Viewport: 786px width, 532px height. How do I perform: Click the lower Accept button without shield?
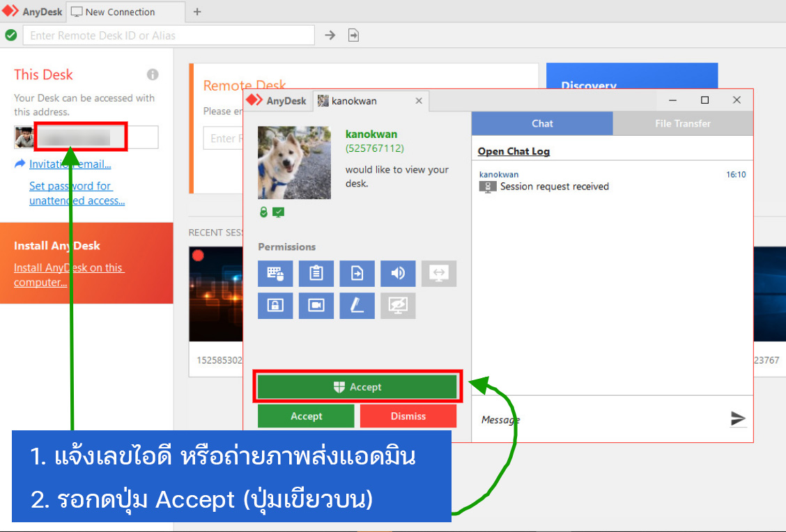point(306,416)
